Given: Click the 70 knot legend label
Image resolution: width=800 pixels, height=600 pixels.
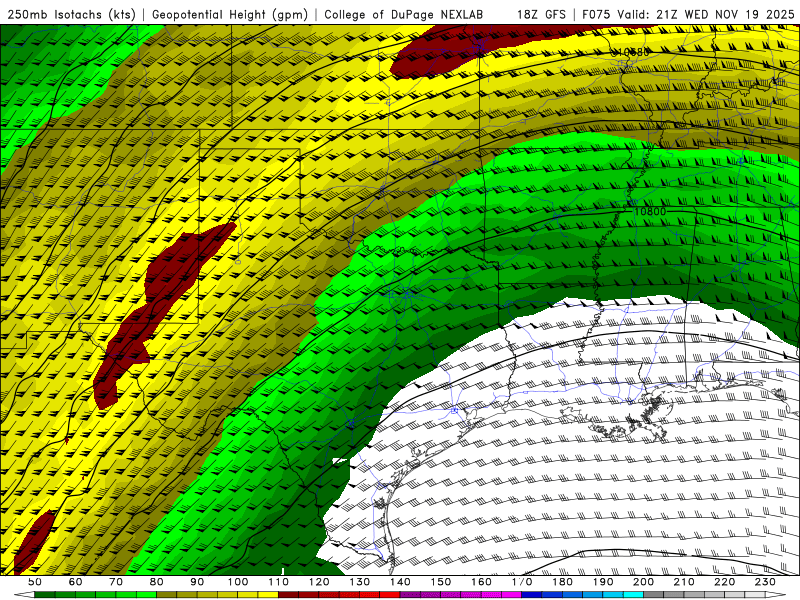Looking at the screenshot, I should pos(116,582).
